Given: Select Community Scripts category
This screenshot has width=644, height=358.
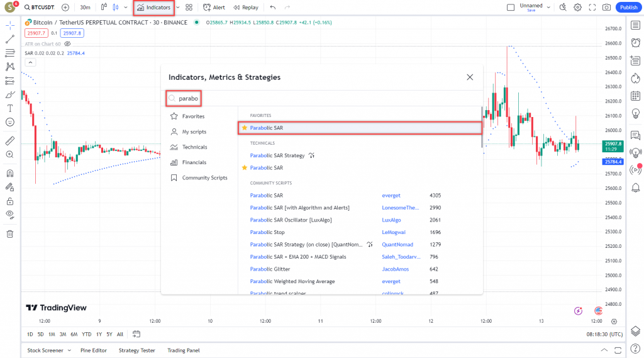Looking at the screenshot, I should coord(199,178).
